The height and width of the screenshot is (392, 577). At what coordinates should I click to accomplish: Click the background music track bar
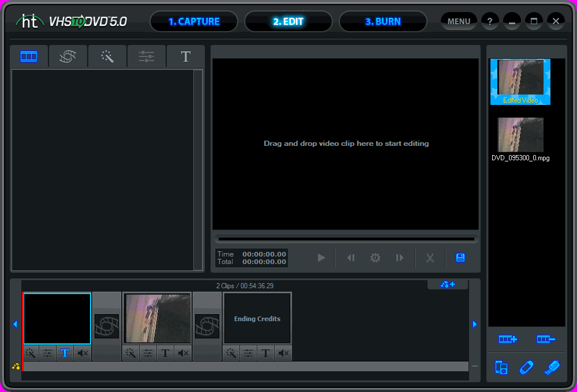point(246,366)
